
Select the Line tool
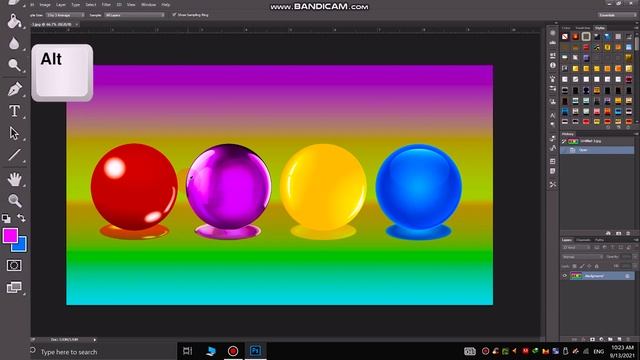(14, 155)
